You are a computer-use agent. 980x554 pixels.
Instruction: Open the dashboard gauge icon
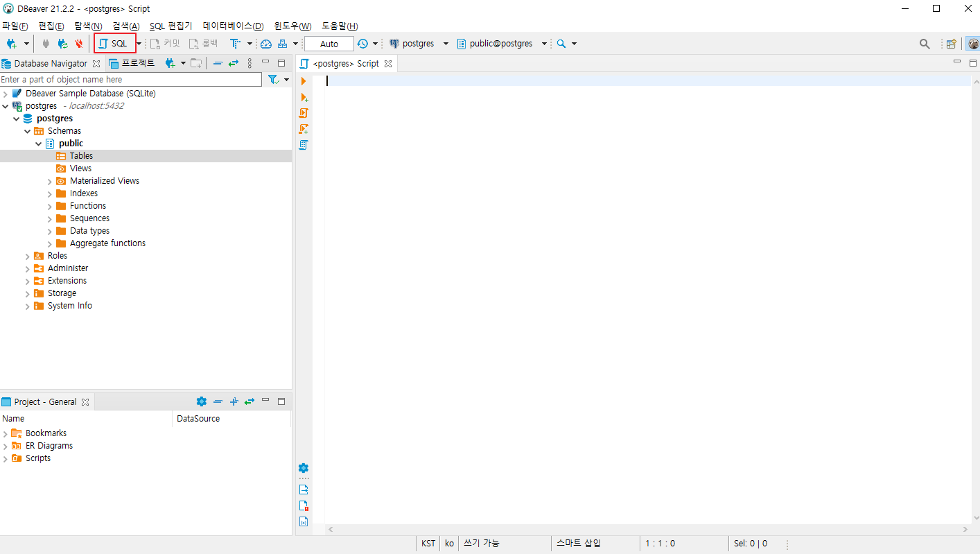pos(266,44)
